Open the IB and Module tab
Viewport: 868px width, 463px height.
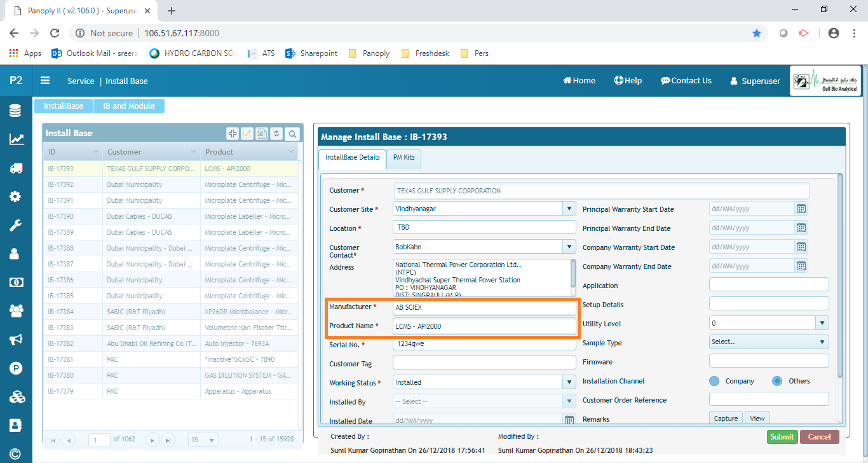[x=129, y=106]
